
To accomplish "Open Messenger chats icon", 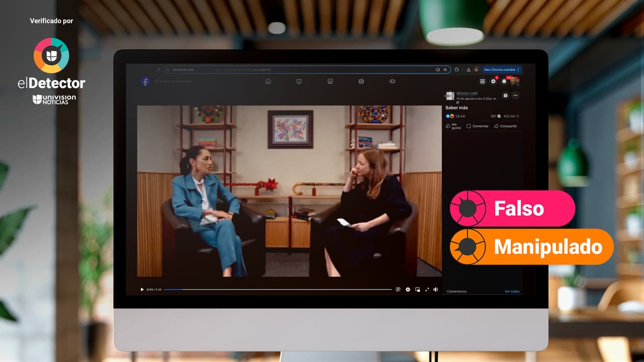I will coord(494,81).
